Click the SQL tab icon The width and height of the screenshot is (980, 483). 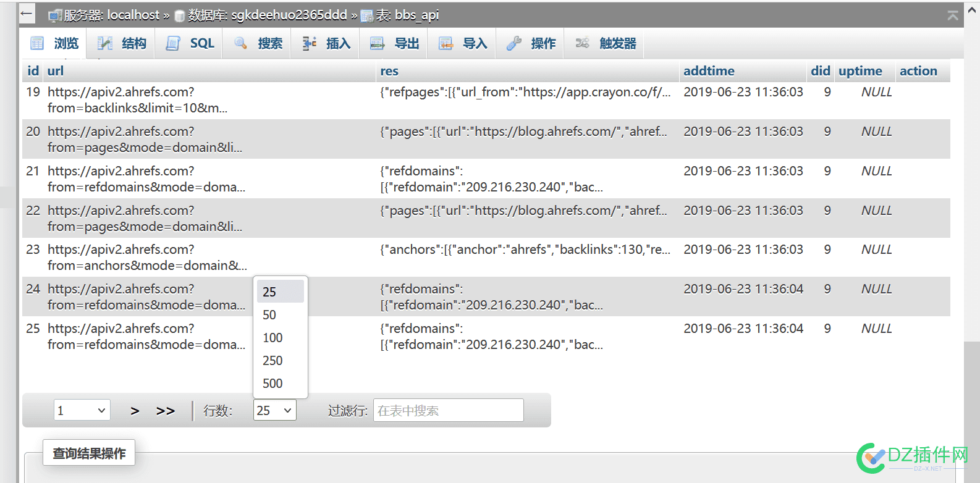(x=173, y=43)
